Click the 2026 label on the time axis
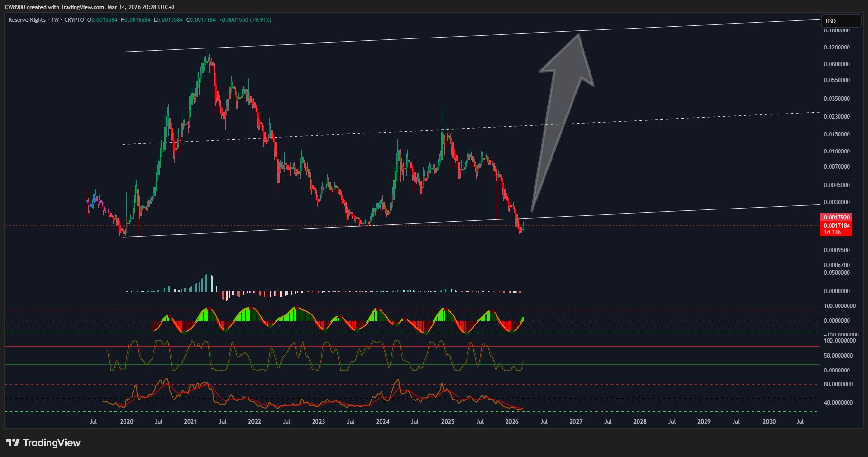Viewport: 868px width, 457px height. (x=512, y=422)
